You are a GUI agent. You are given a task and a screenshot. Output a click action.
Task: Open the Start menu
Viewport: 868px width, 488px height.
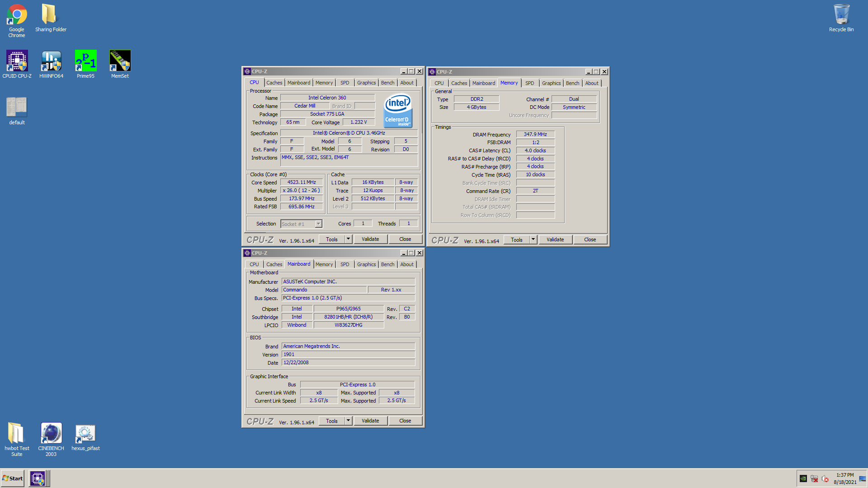[x=13, y=479]
